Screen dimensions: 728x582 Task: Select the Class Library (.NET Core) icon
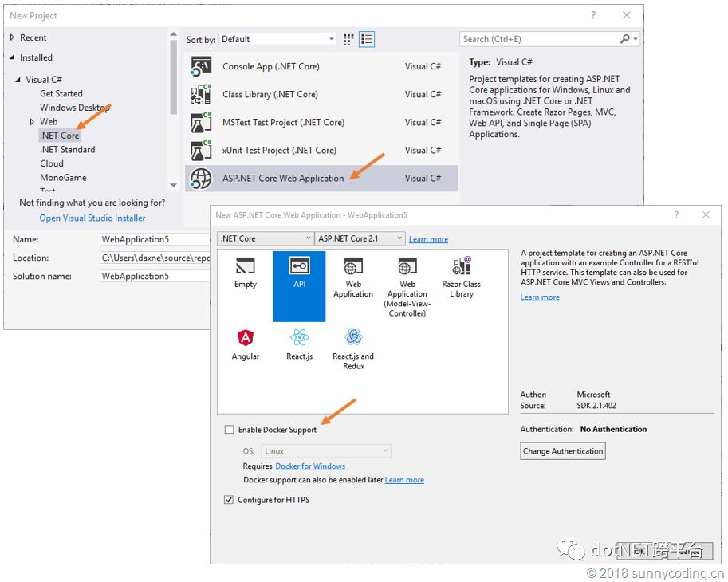click(201, 94)
